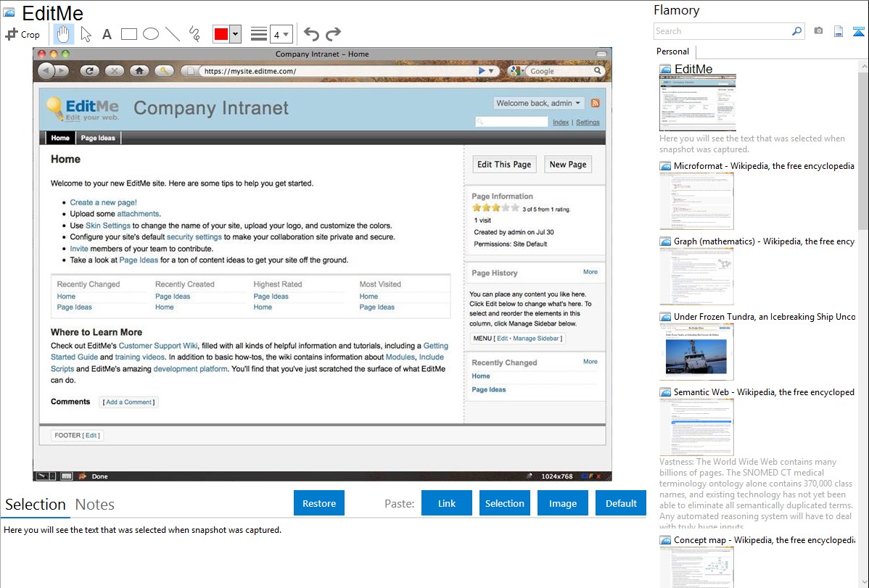Click the Settings link

tap(588, 122)
